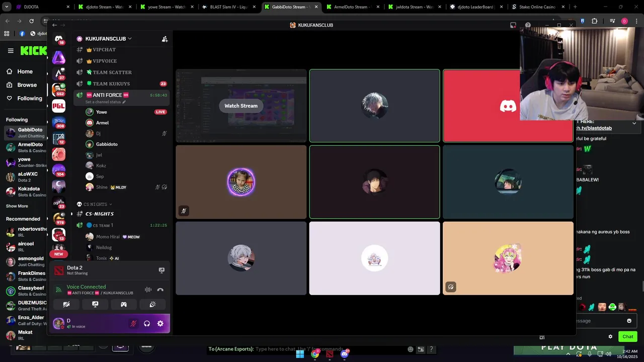
Task: Open the Discord inbox icon in title bar
Action: point(513,25)
